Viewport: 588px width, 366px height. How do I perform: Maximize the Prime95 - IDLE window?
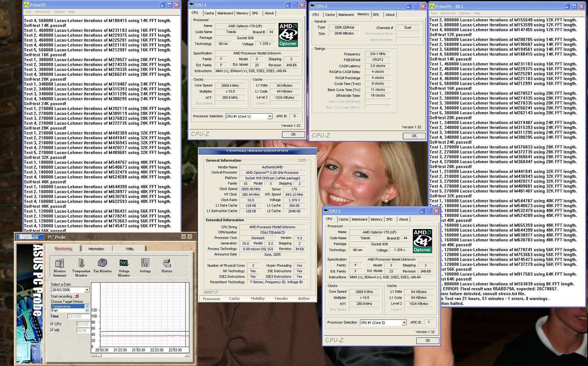pyautogui.click(x=574, y=6)
